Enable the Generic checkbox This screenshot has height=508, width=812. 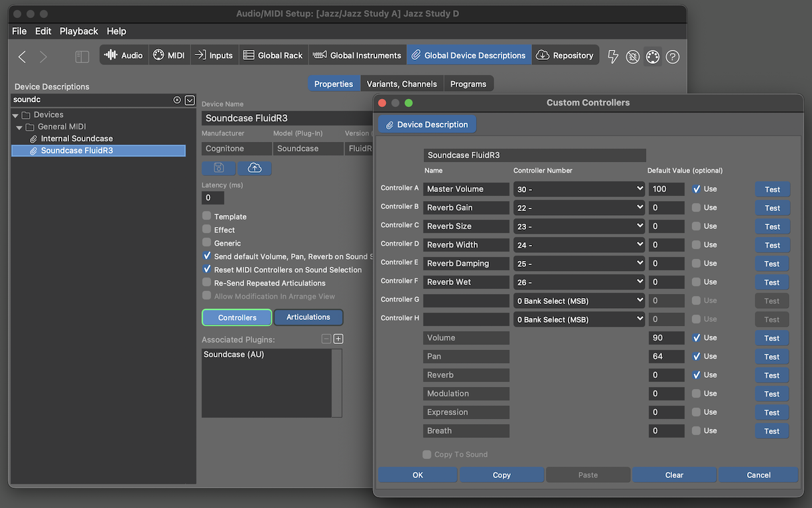click(207, 242)
